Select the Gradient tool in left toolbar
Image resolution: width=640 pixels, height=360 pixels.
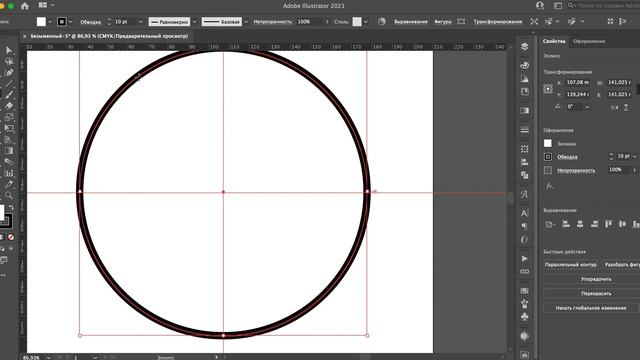tap(9, 151)
